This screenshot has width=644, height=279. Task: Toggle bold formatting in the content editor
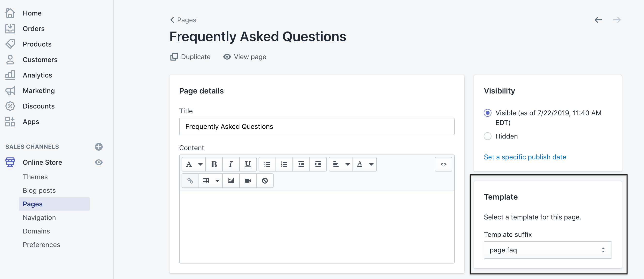[x=214, y=164]
